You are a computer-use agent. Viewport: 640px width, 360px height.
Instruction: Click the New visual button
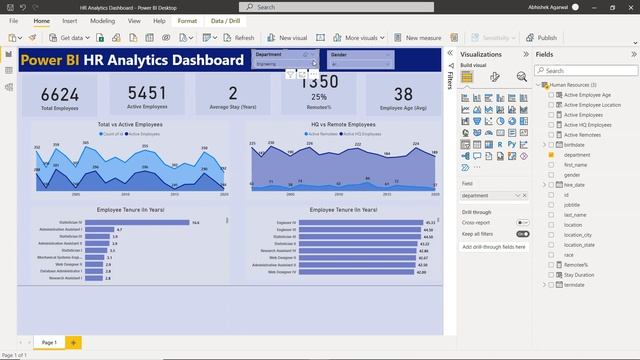tap(287, 38)
